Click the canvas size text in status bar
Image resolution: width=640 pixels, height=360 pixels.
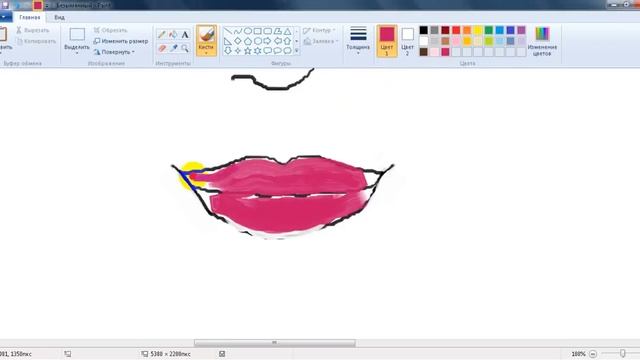[x=170, y=354]
